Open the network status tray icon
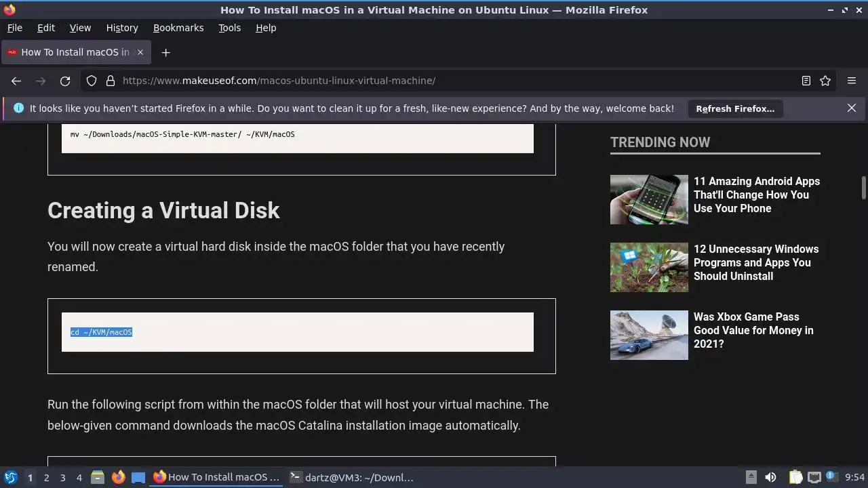The width and height of the screenshot is (868, 488). tap(814, 477)
